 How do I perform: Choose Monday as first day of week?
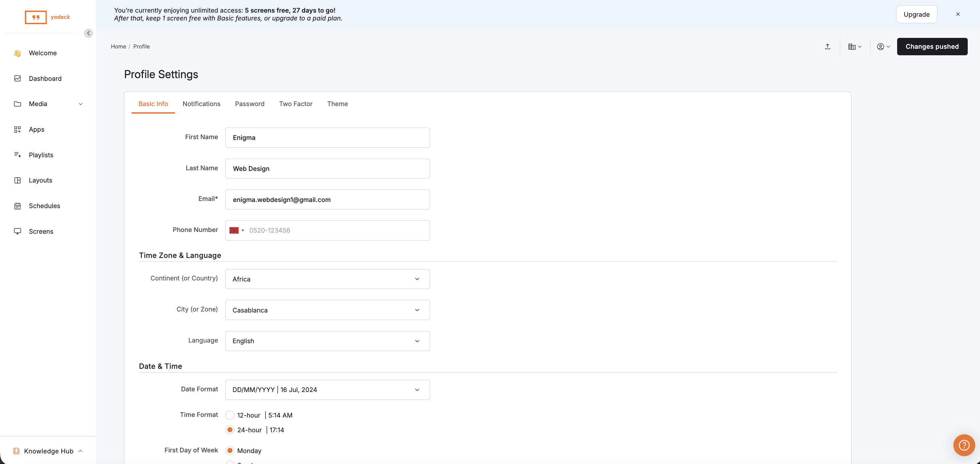point(230,451)
